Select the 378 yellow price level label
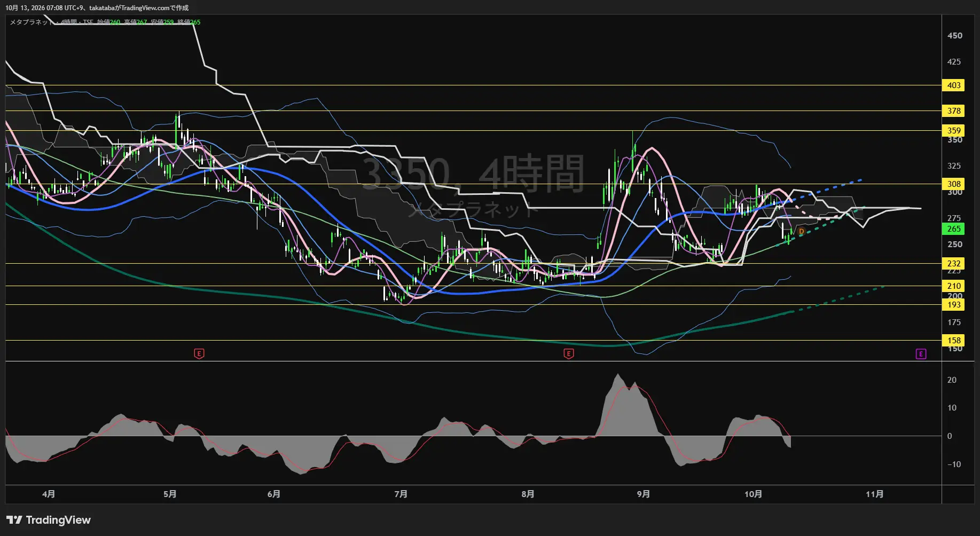Image resolution: width=980 pixels, height=536 pixels. point(954,111)
